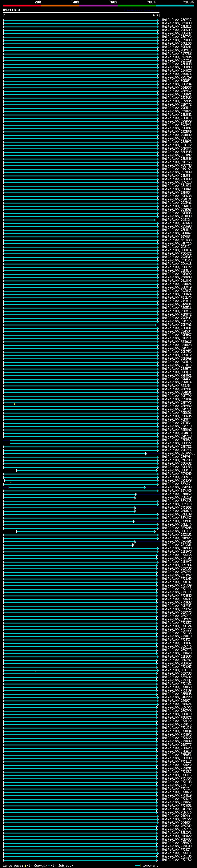The width and height of the screenshot is (197, 868).
Task: Open the UniRef100_Q58ZE9 entry
Action: tap(177, 497)
